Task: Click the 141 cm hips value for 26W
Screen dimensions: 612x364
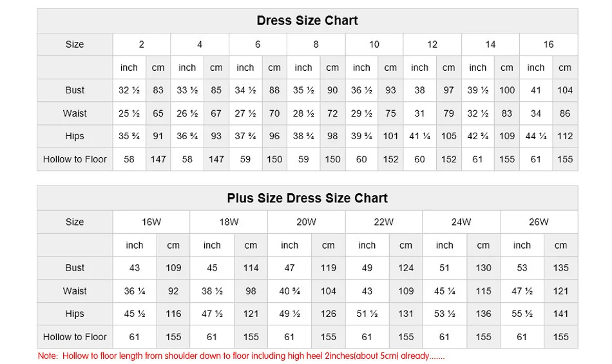Action: coord(561,314)
